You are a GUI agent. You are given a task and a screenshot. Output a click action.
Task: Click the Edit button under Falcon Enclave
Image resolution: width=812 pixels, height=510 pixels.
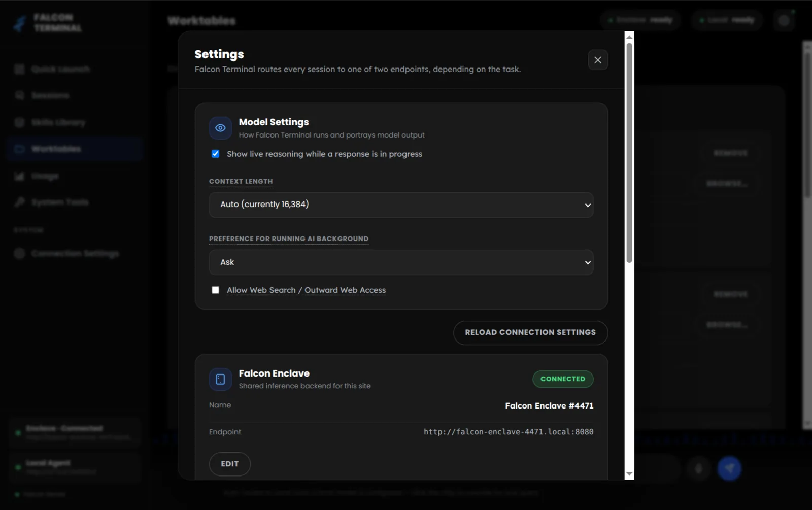point(229,464)
